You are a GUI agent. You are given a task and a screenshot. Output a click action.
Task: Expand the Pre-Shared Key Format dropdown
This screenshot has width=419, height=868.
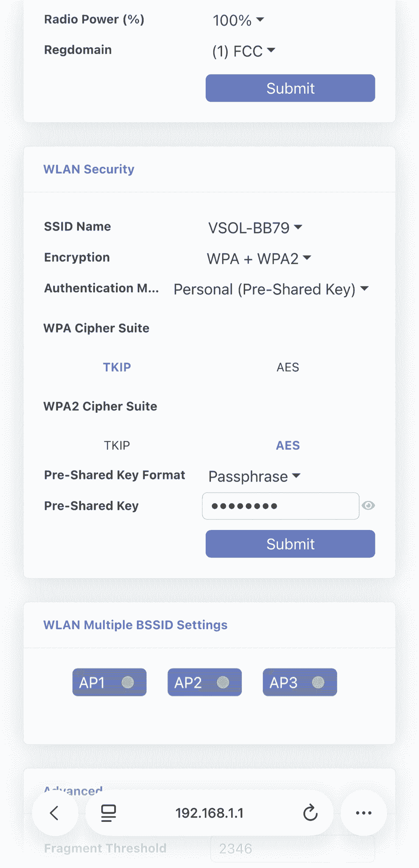click(x=254, y=476)
